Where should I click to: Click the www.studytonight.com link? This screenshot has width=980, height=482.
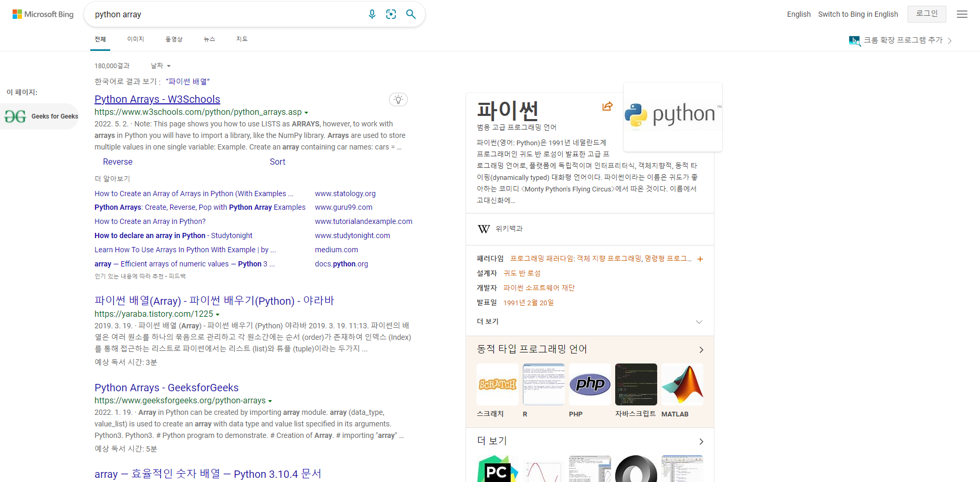352,235
